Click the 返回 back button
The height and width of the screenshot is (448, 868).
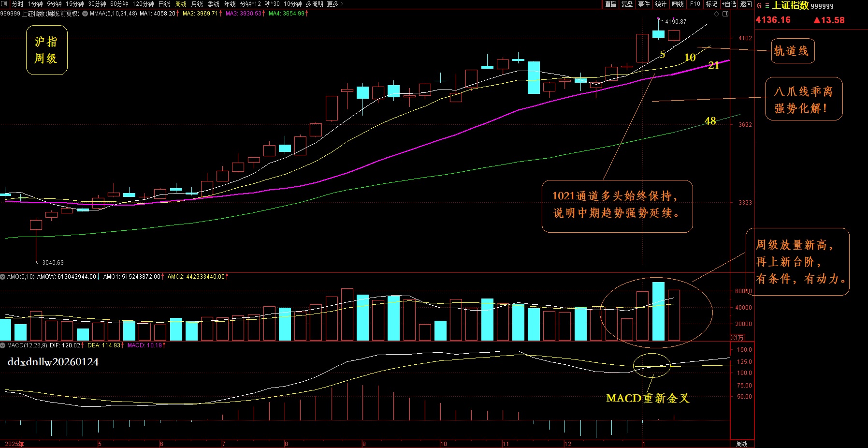click(746, 4)
